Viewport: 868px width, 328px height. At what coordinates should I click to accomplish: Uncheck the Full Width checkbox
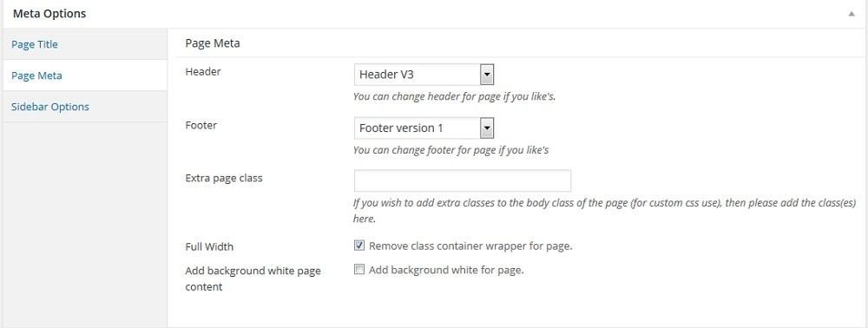[x=359, y=246]
